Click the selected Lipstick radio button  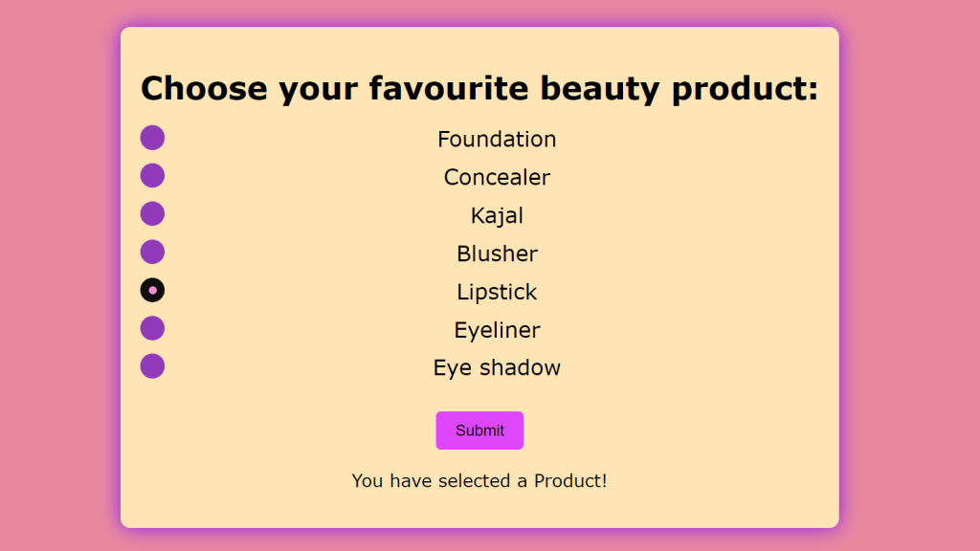[x=152, y=290]
